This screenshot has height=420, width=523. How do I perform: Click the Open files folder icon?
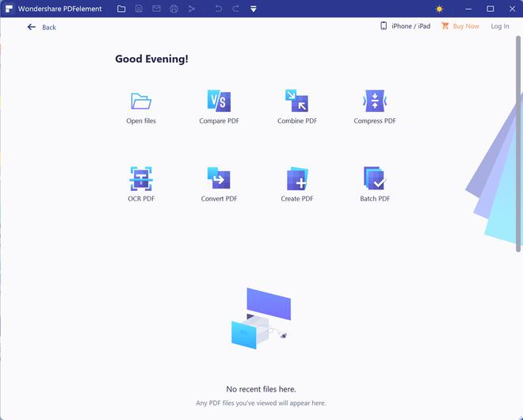[x=141, y=101]
